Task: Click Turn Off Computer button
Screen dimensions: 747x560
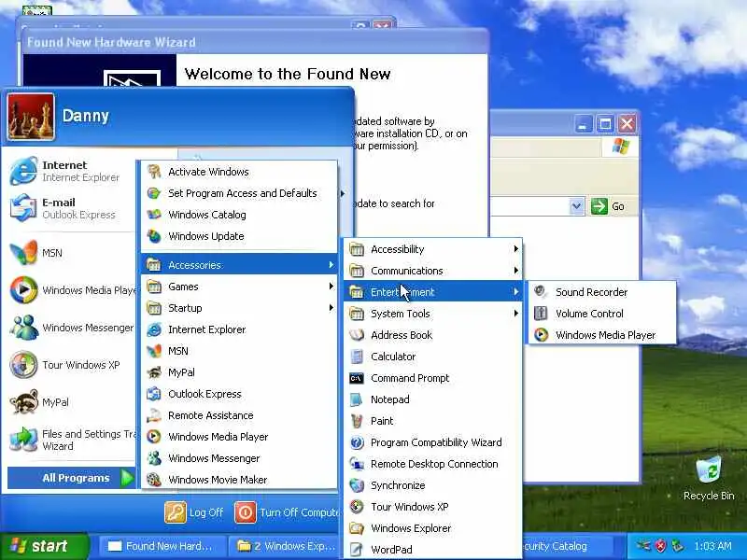Action: coord(287,512)
